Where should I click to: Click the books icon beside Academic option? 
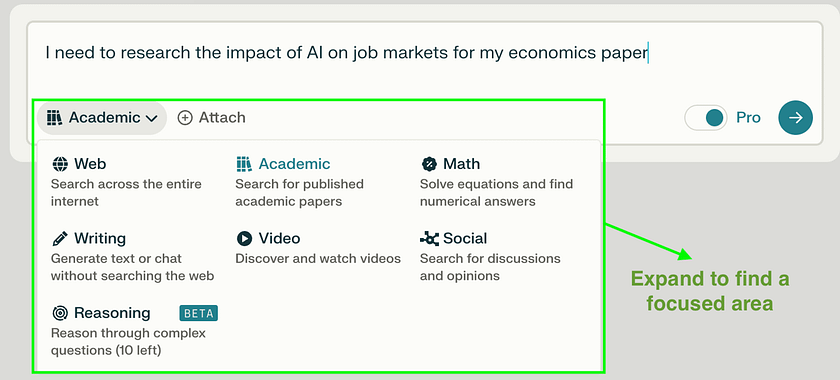pyautogui.click(x=244, y=164)
